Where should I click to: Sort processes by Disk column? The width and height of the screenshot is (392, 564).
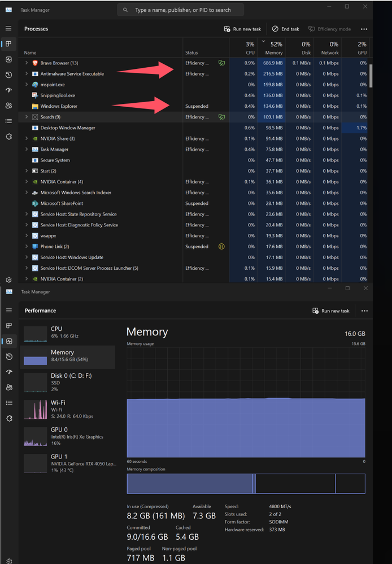299,48
